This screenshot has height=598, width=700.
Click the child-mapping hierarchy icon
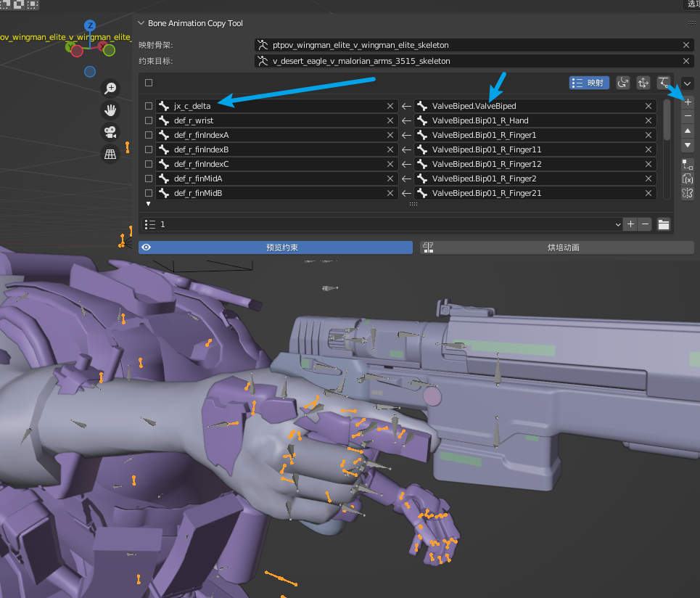tap(688, 164)
